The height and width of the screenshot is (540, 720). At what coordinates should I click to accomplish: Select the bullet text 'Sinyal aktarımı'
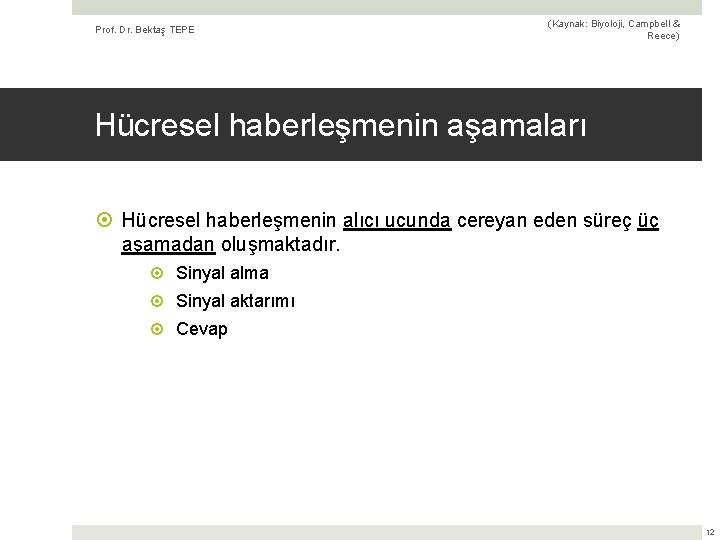coord(235,301)
